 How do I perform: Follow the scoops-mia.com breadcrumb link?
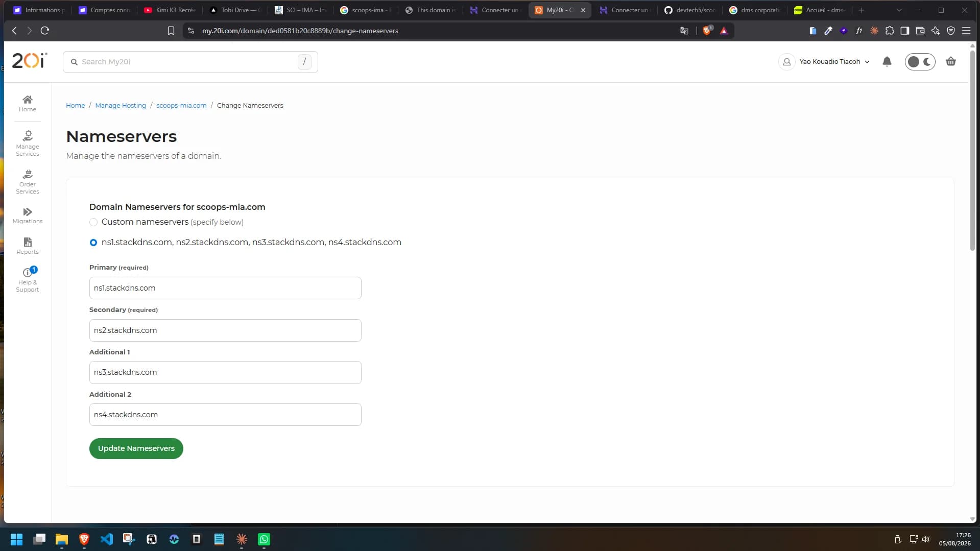click(x=181, y=106)
